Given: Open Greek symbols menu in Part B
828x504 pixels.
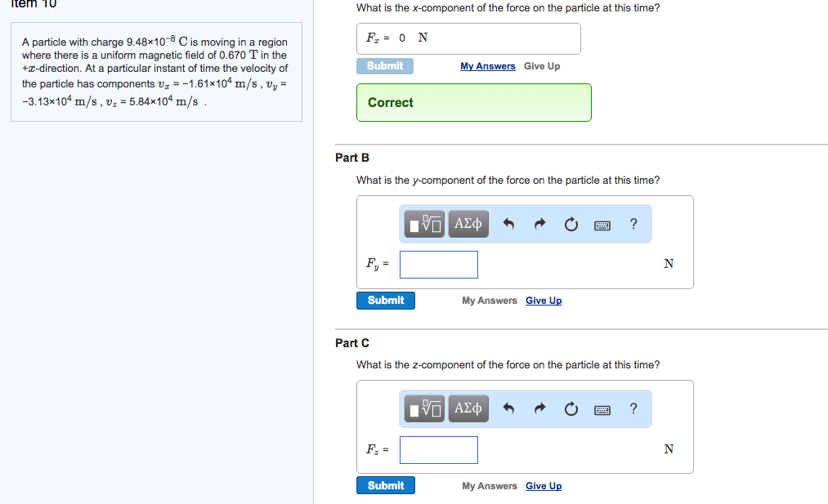Looking at the screenshot, I should pos(468,224).
